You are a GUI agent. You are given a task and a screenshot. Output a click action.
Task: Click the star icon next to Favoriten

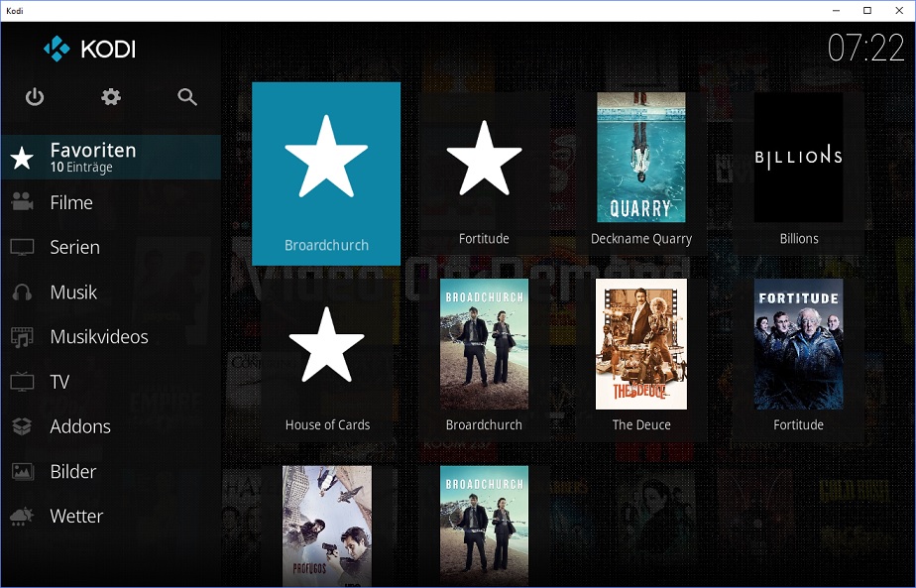click(x=22, y=158)
